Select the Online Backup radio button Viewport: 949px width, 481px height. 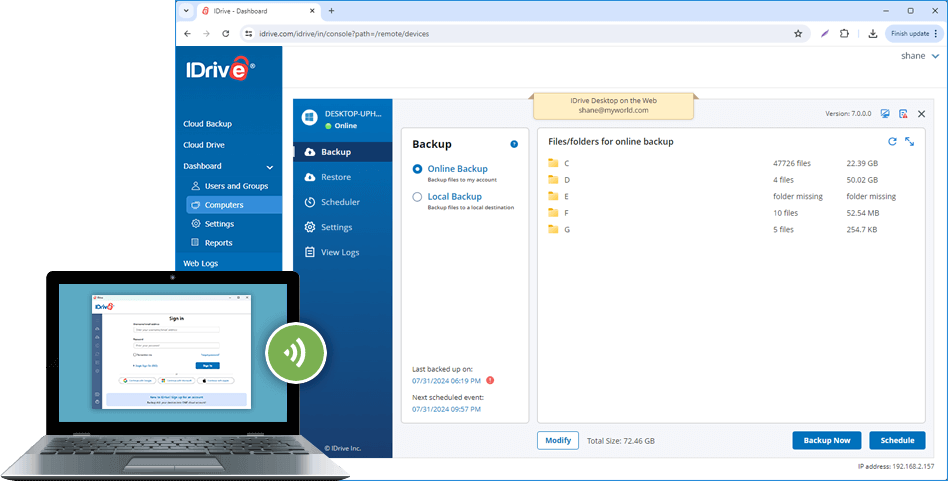tap(417, 169)
